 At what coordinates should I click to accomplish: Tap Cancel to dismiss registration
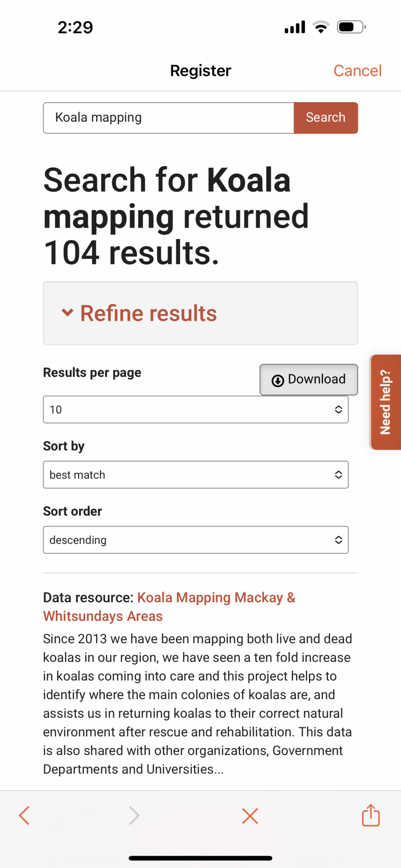[x=357, y=70]
